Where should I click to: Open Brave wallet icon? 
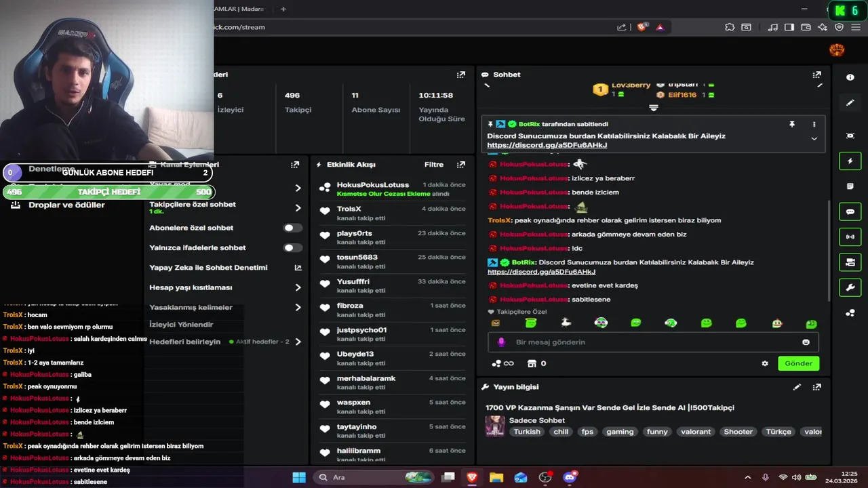pyautogui.click(x=806, y=27)
